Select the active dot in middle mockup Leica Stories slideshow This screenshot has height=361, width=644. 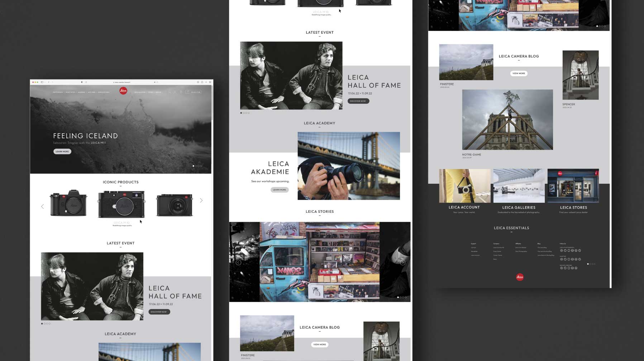click(x=398, y=297)
